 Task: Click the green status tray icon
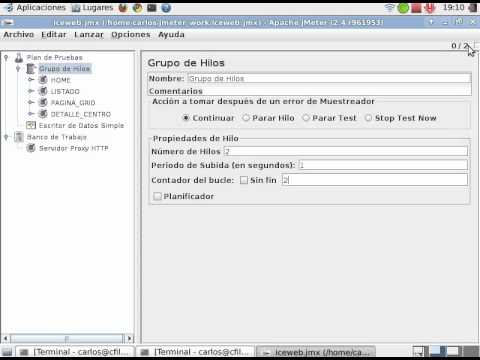(x=403, y=8)
